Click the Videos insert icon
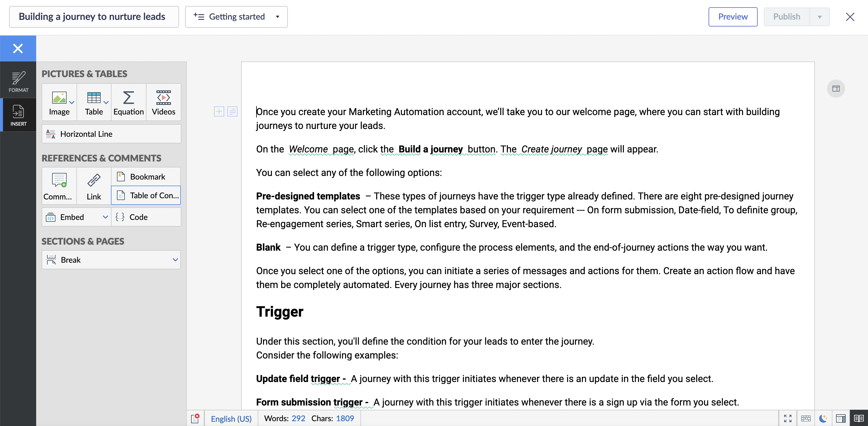 click(x=163, y=102)
